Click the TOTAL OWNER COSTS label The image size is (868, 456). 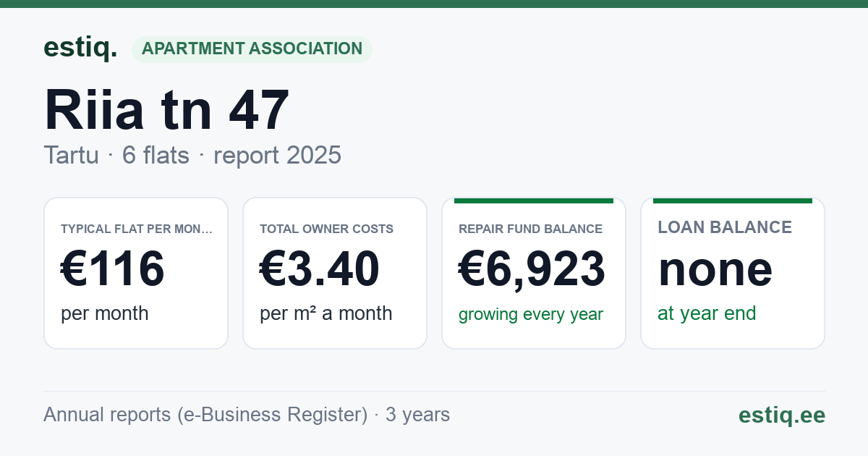click(326, 229)
